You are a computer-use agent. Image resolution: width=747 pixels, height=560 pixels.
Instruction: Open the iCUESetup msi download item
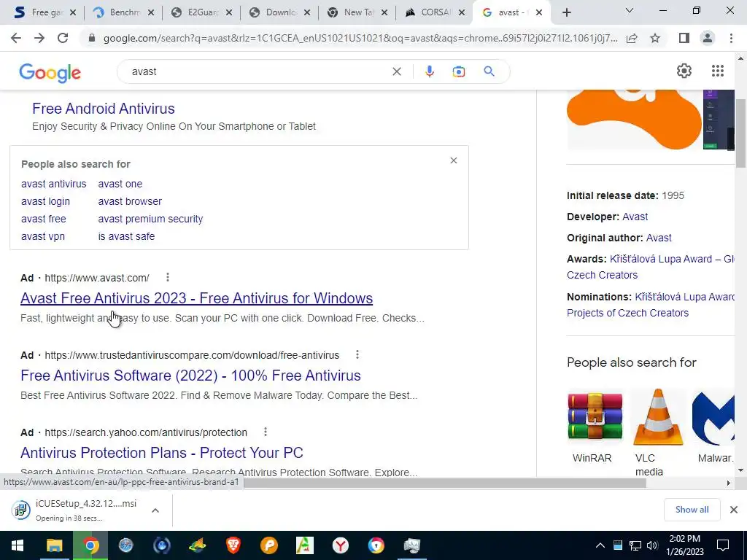pos(76,510)
